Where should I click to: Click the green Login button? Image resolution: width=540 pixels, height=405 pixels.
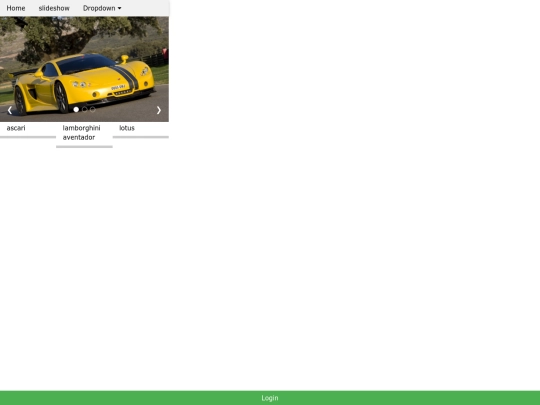click(270, 398)
